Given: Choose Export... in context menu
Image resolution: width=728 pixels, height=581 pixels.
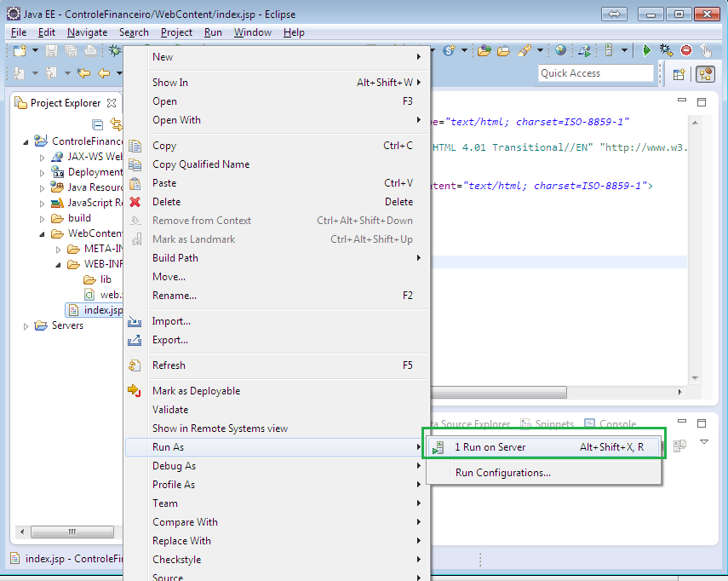Looking at the screenshot, I should coord(278,340).
